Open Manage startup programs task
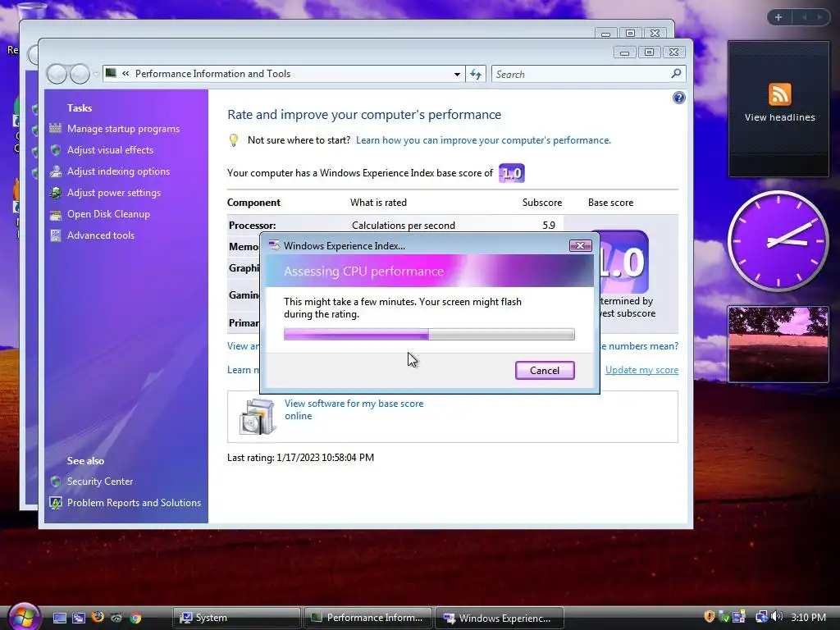The height and width of the screenshot is (630, 840). pos(123,129)
